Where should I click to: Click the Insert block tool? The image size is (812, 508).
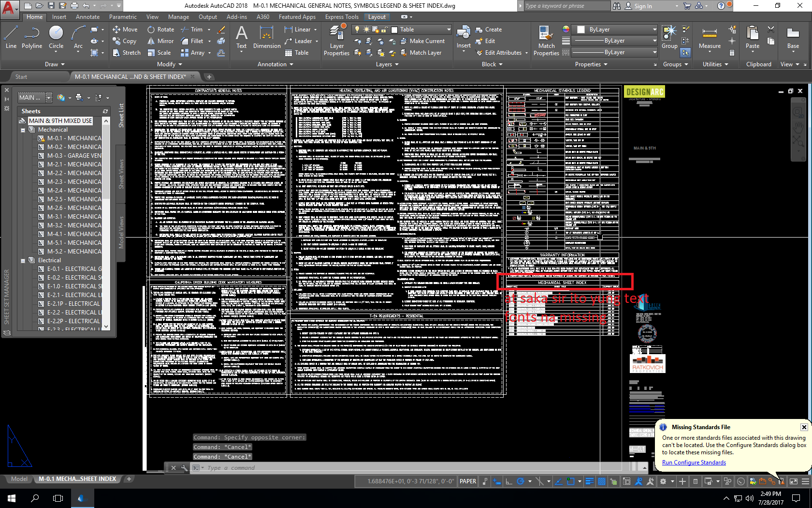point(464,37)
